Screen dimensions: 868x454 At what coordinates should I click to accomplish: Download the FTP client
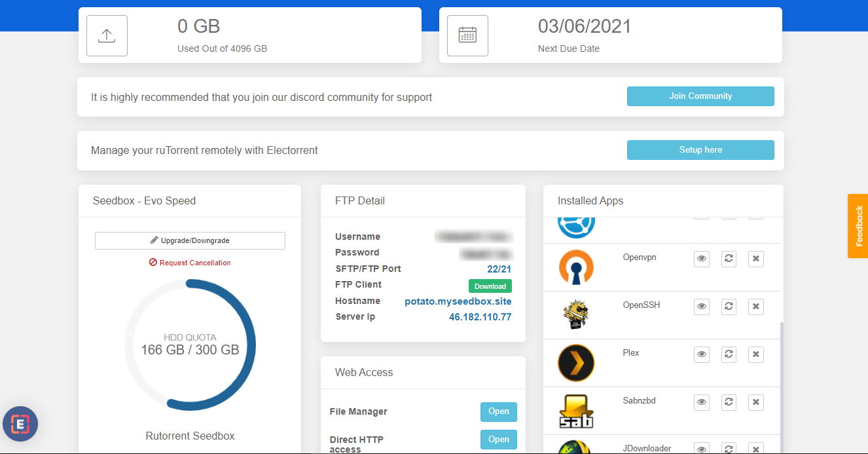click(490, 286)
